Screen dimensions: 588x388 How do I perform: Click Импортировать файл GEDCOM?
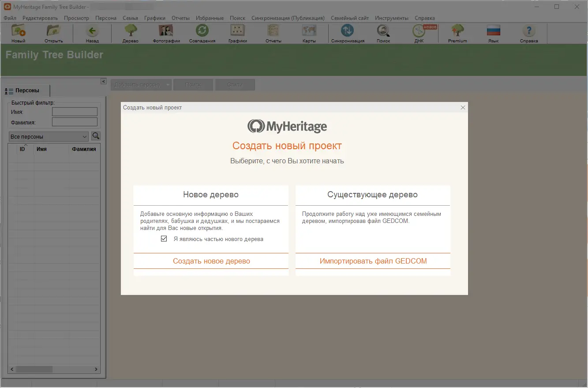(373, 261)
